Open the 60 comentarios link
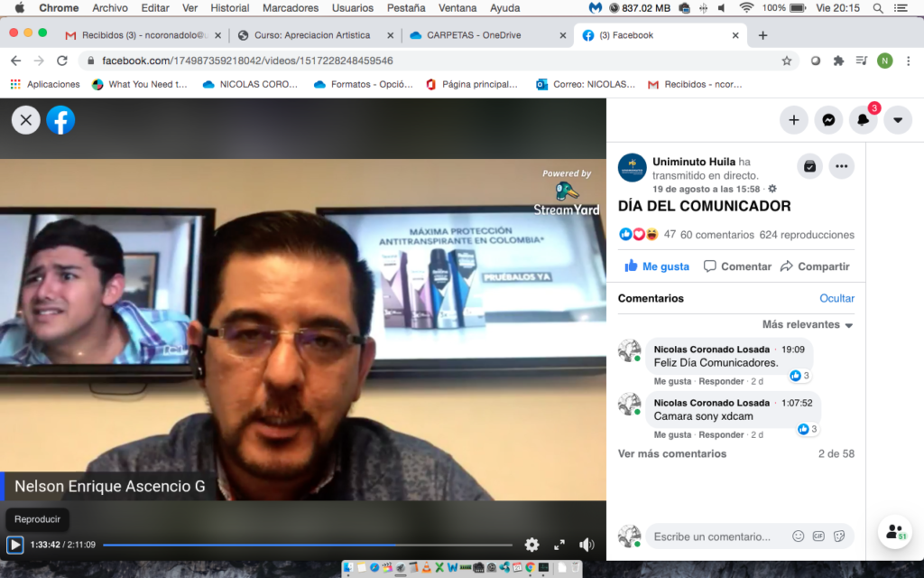Screen dimensions: 924x578 717,235
